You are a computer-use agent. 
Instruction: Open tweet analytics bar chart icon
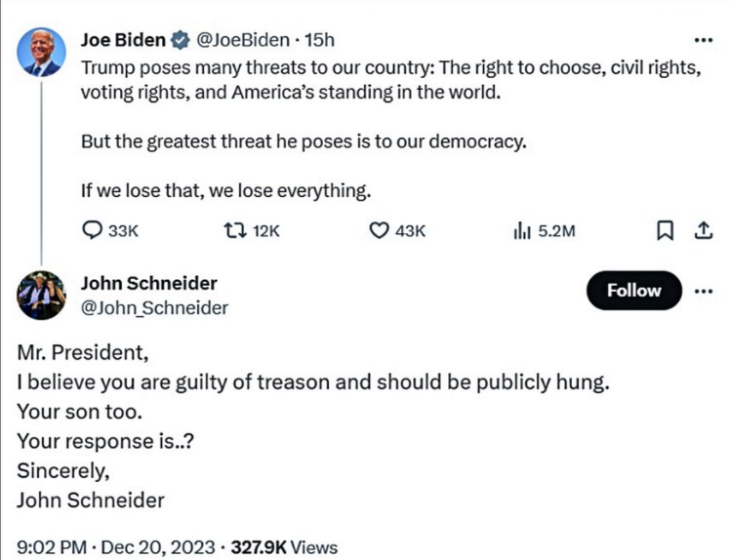point(522,230)
